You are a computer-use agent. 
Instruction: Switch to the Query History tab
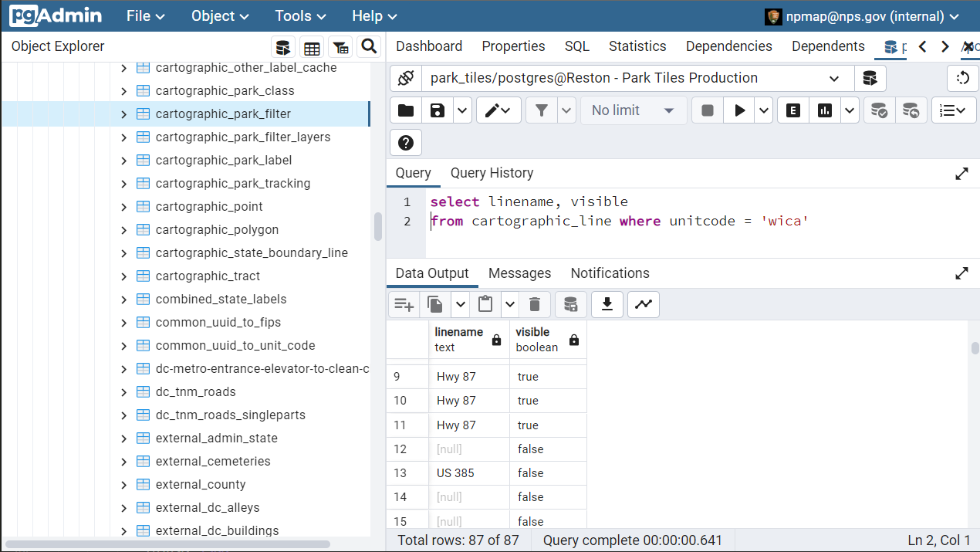[492, 173]
